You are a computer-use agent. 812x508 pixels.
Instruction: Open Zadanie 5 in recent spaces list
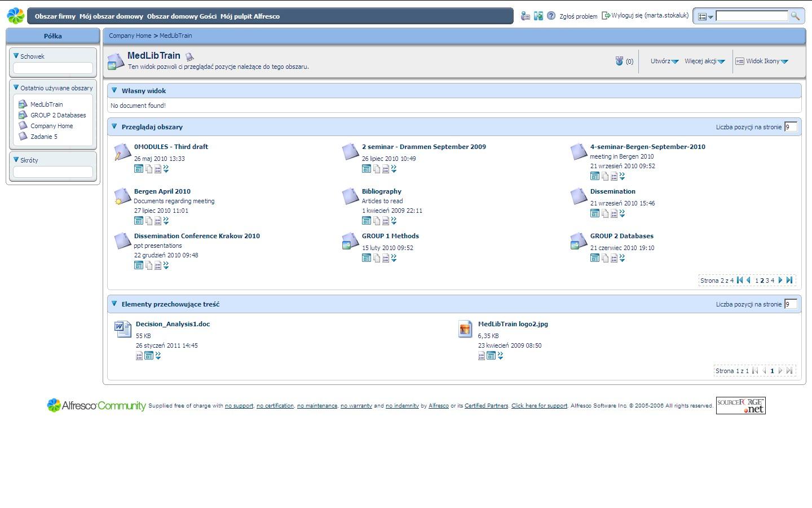tap(43, 137)
